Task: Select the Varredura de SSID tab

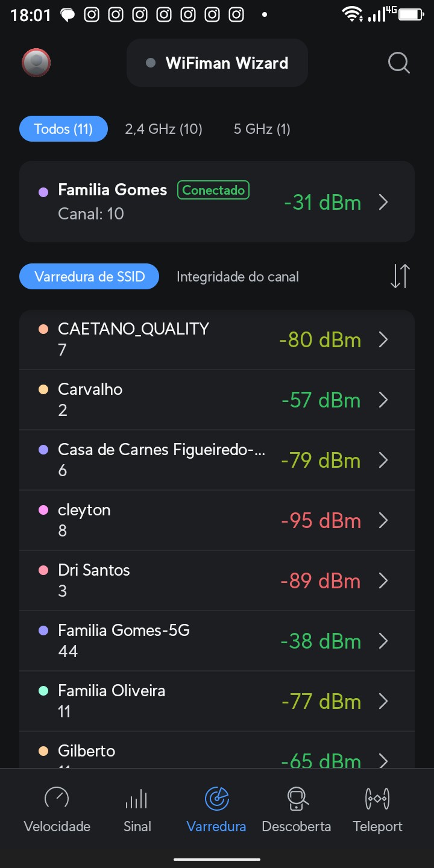Action: pyautogui.click(x=89, y=277)
